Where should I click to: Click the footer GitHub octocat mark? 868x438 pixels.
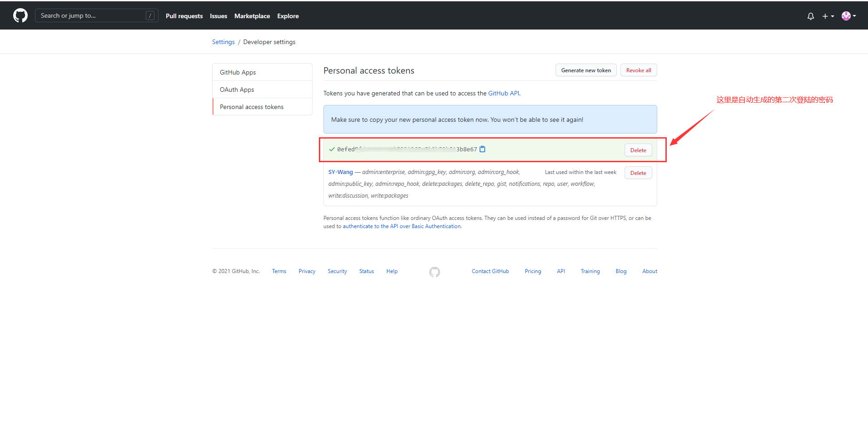pyautogui.click(x=435, y=272)
